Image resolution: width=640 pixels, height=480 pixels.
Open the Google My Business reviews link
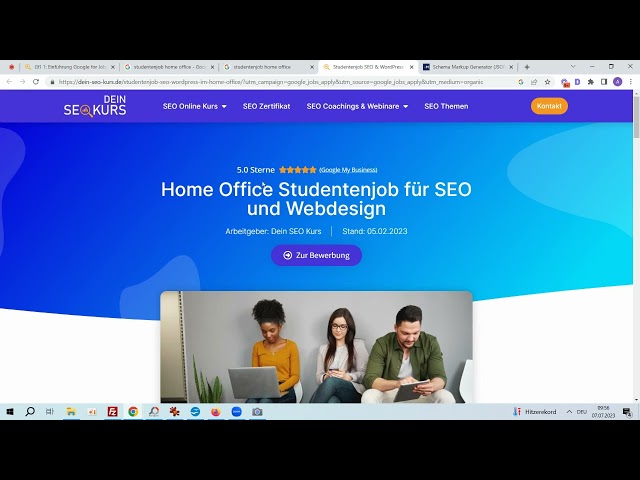[348, 170]
